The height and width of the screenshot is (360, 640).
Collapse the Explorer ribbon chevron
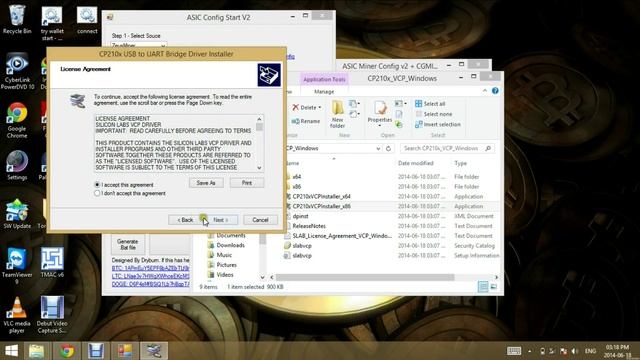coord(484,91)
